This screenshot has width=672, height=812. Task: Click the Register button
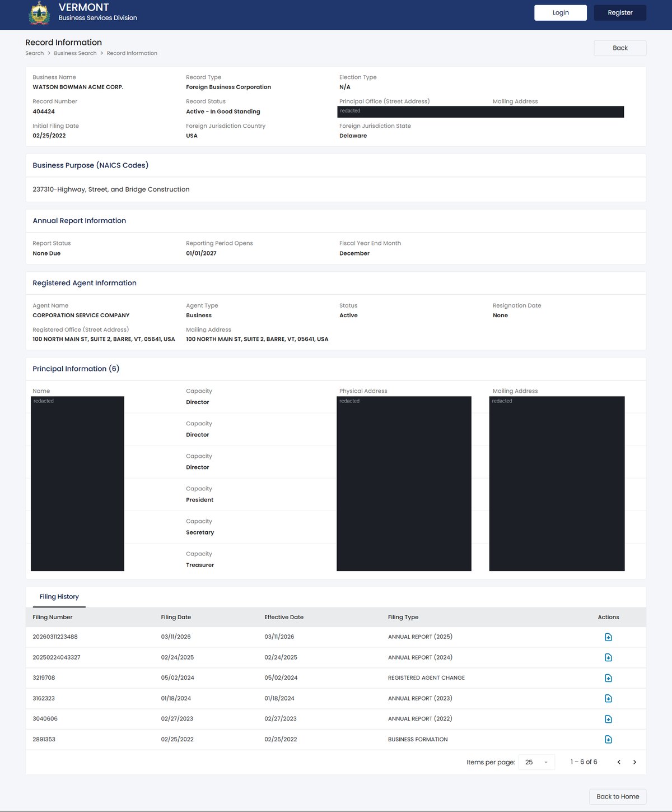pos(620,12)
